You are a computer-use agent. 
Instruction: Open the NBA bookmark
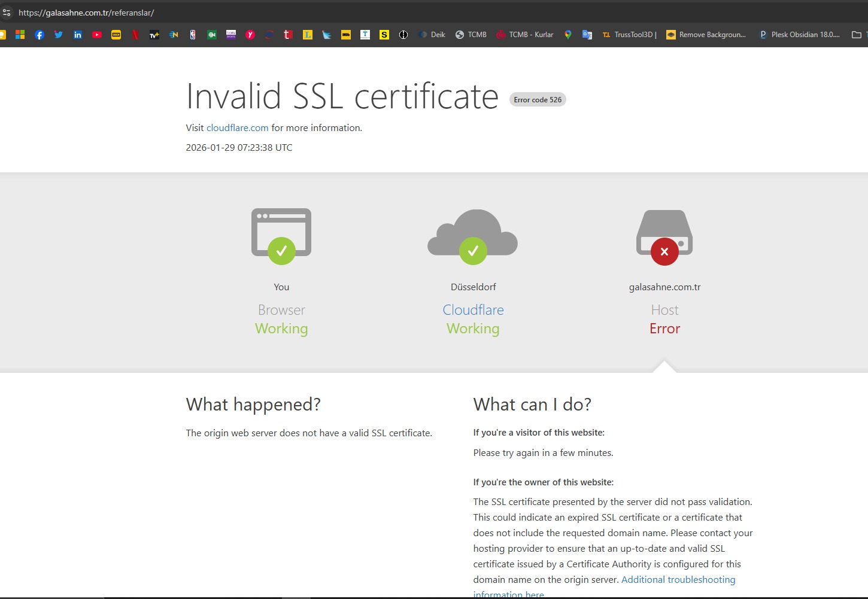tap(193, 35)
